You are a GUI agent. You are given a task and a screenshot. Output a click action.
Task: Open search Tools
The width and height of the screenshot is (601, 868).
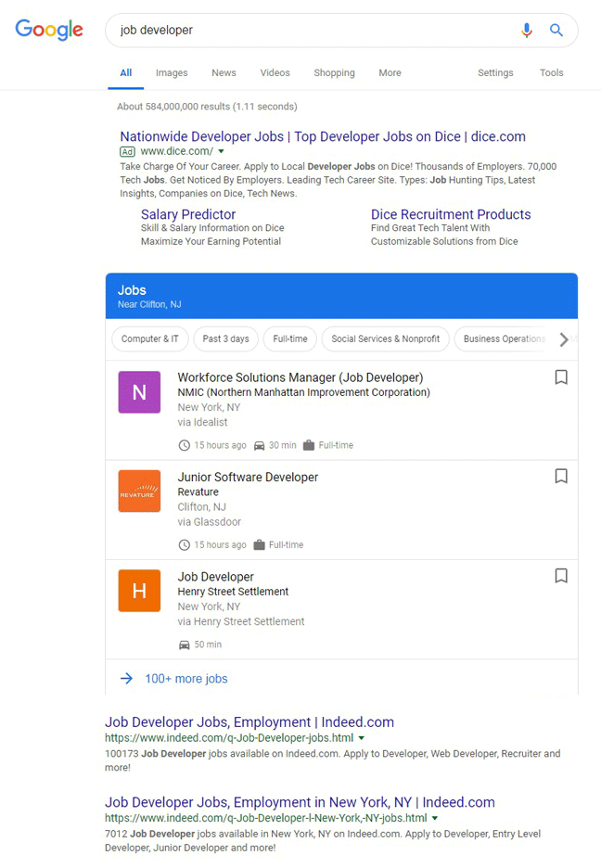[x=552, y=72]
